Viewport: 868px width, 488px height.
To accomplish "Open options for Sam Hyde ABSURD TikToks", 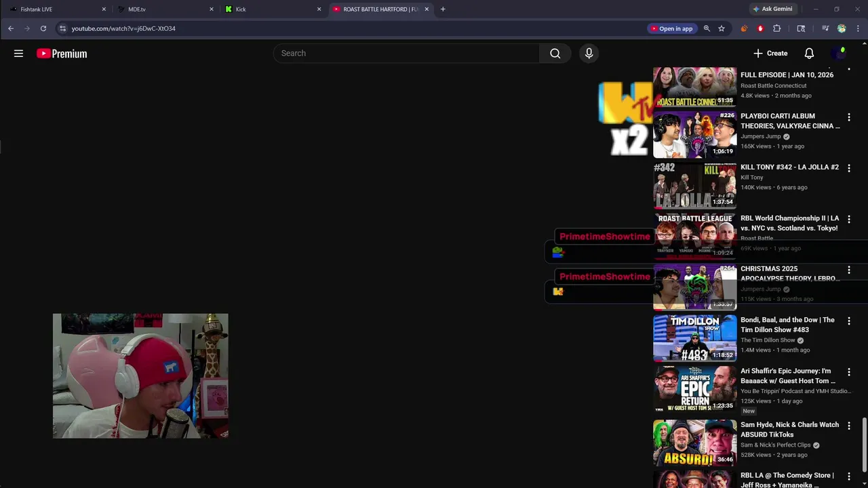I will coord(848,426).
